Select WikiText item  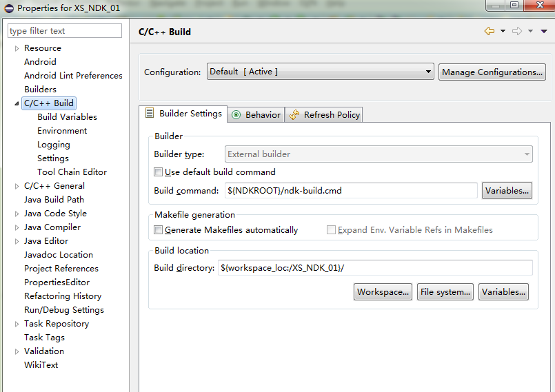tap(41, 365)
